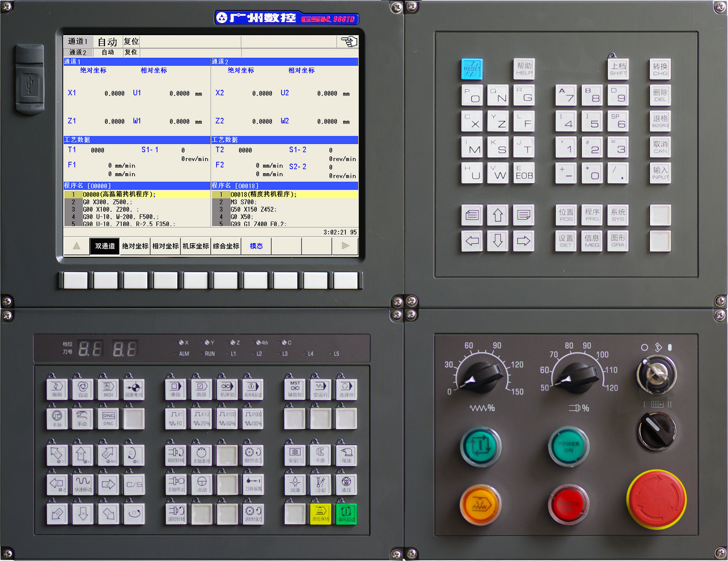This screenshot has width=728, height=561.
Task: Select the MDI mode key
Action: pyautogui.click(x=108, y=389)
